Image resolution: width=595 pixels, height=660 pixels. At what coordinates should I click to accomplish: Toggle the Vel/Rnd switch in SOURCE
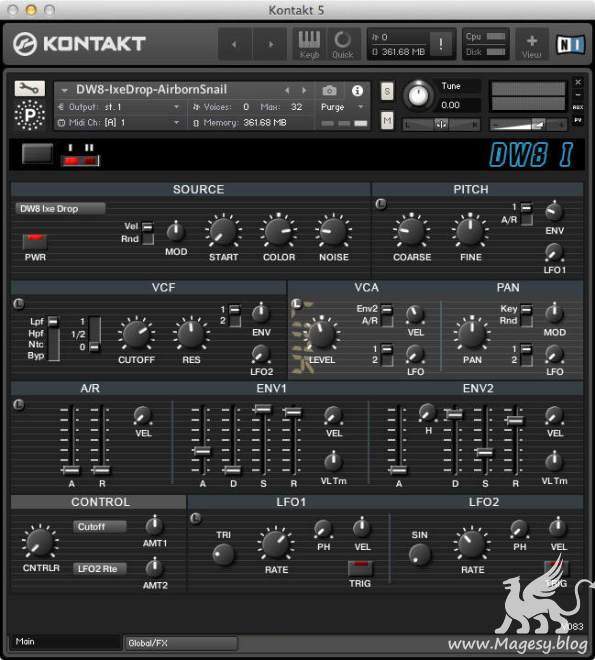[147, 233]
